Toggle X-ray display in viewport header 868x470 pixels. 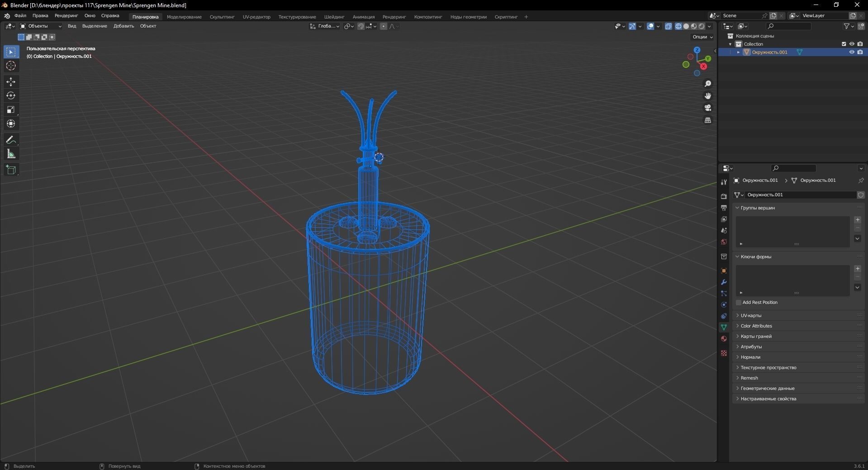click(x=669, y=26)
